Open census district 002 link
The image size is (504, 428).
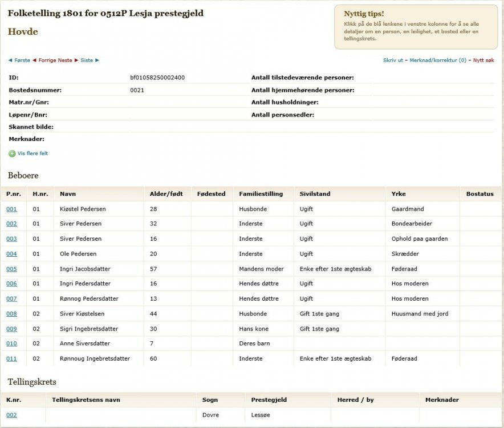[x=11, y=415]
